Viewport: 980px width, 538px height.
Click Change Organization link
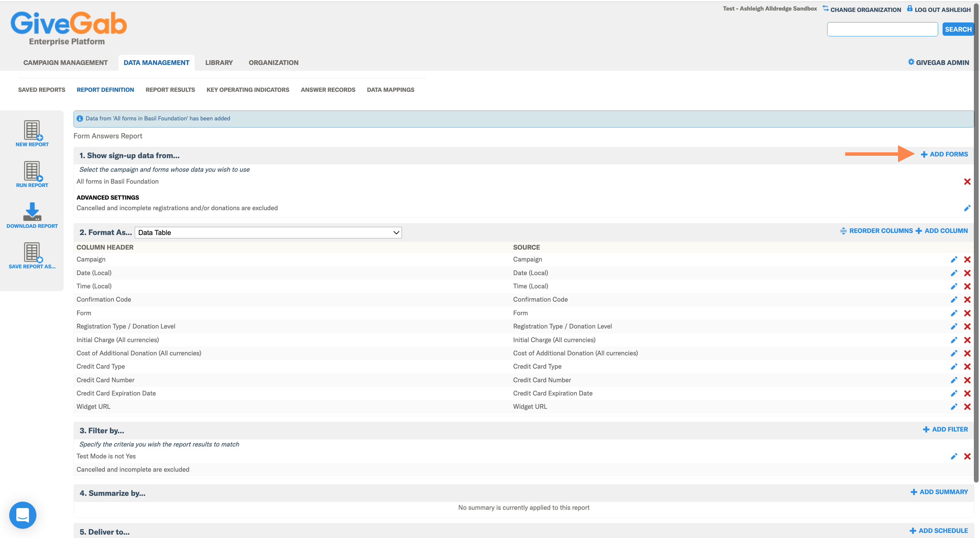[862, 9]
